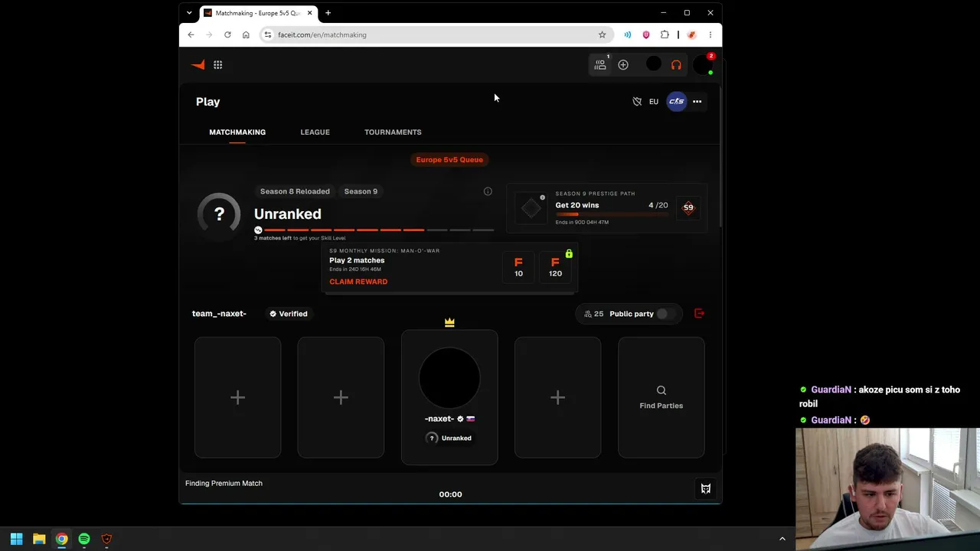The width and height of the screenshot is (980, 551).
Task: Switch to the Tournaments tab
Action: click(393, 132)
